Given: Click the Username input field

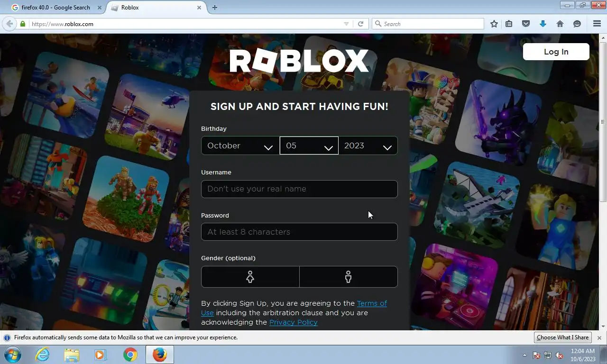Looking at the screenshot, I should [299, 189].
